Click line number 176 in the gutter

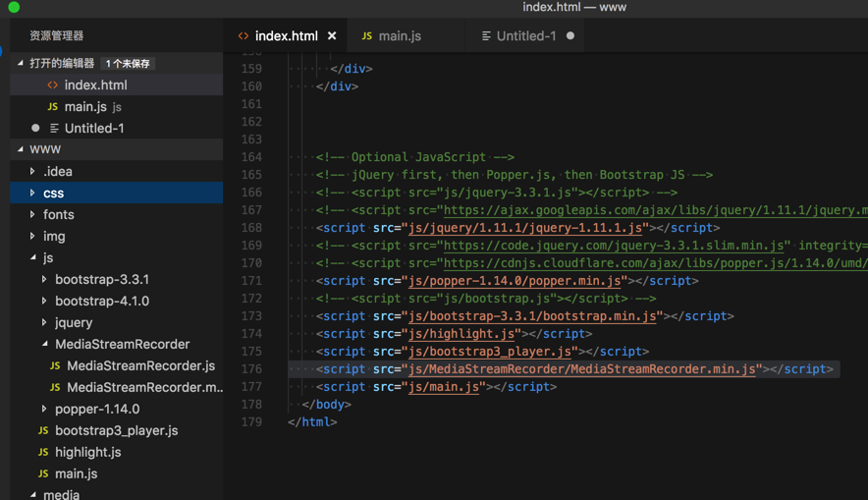coord(251,369)
